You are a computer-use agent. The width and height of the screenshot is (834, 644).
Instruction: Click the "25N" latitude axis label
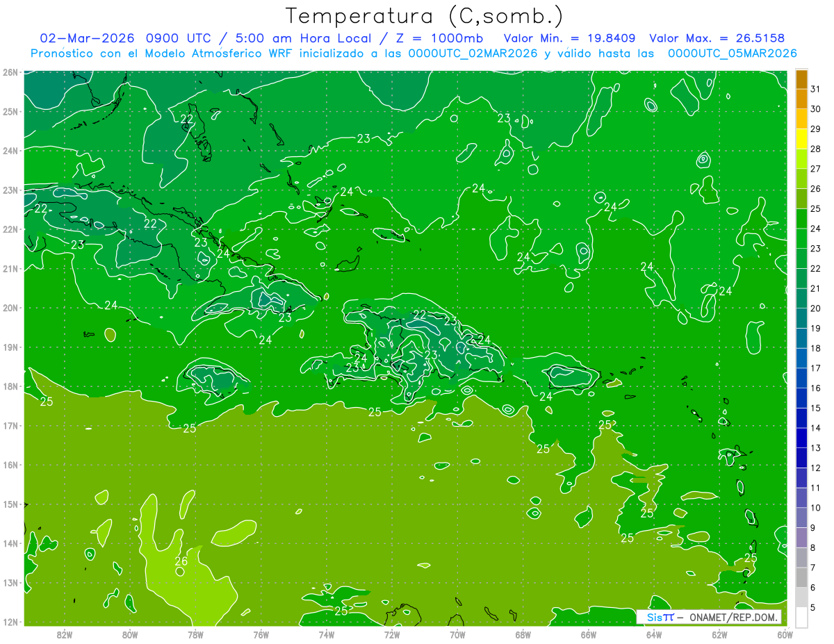tap(10, 111)
